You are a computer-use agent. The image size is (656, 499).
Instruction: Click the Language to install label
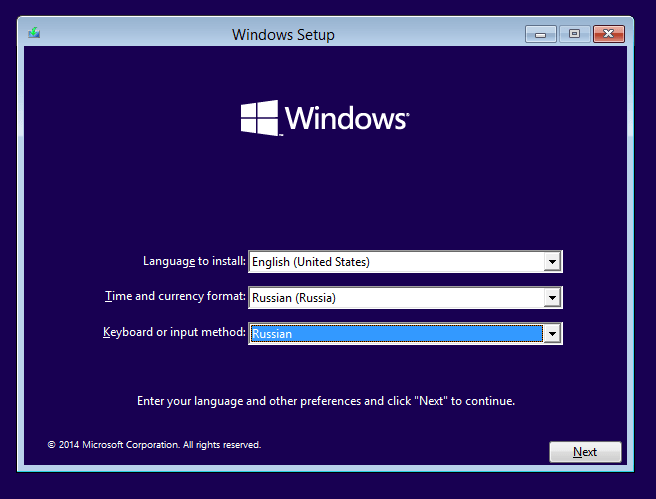195,261
